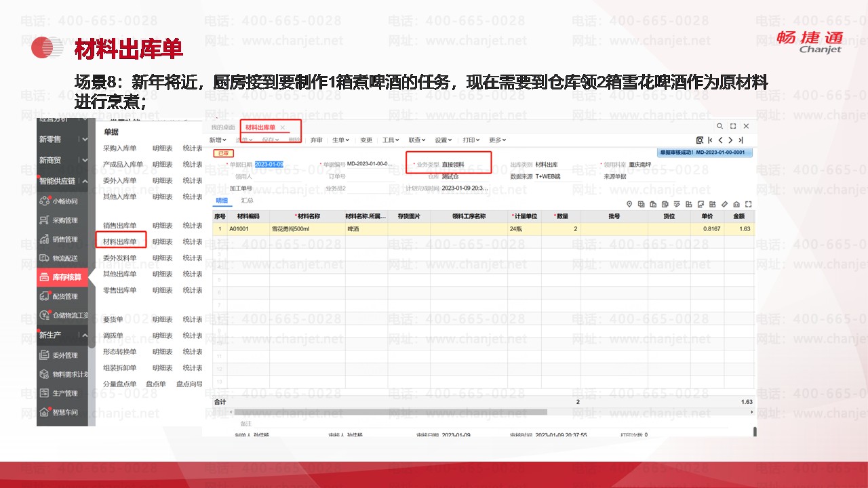Screen dimensions: 868x488
Task: Collapse the 新生产 sidebar section
Action: click(x=85, y=335)
